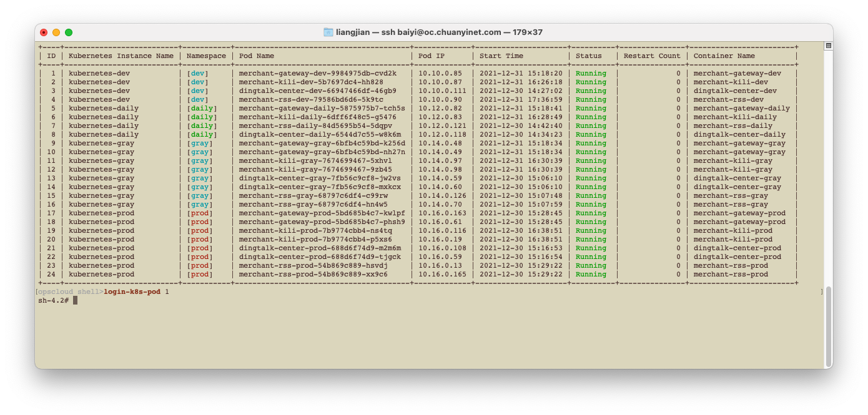This screenshot has height=415, width=868.
Task: Click container name merchant-kili-daily
Action: click(735, 117)
